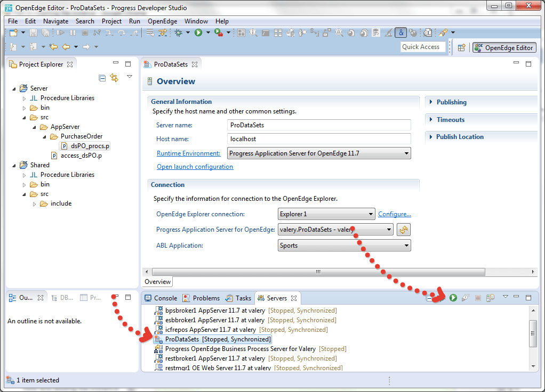The width and height of the screenshot is (545, 392).
Task: Expand the include folder in Shared
Action: (34, 204)
